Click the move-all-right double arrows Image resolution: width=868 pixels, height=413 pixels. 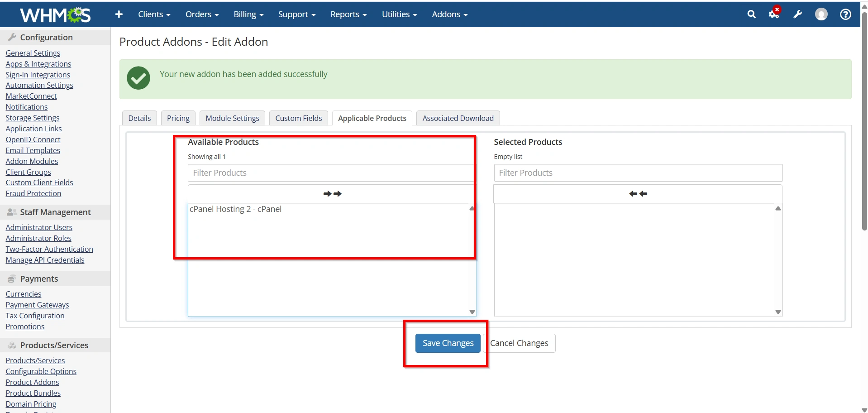pos(332,194)
